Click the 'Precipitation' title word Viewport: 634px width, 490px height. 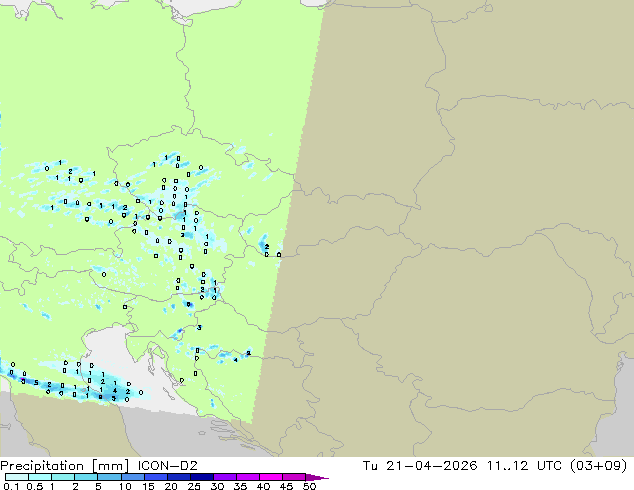coord(42,466)
